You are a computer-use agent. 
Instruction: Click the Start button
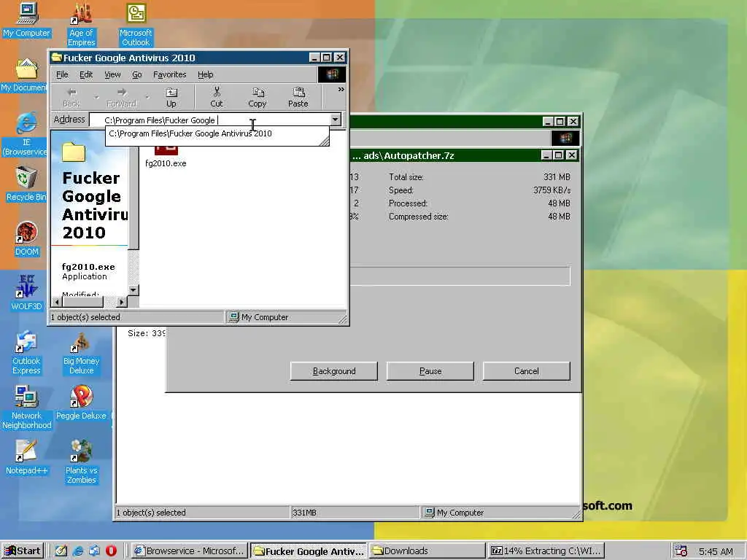point(23,551)
